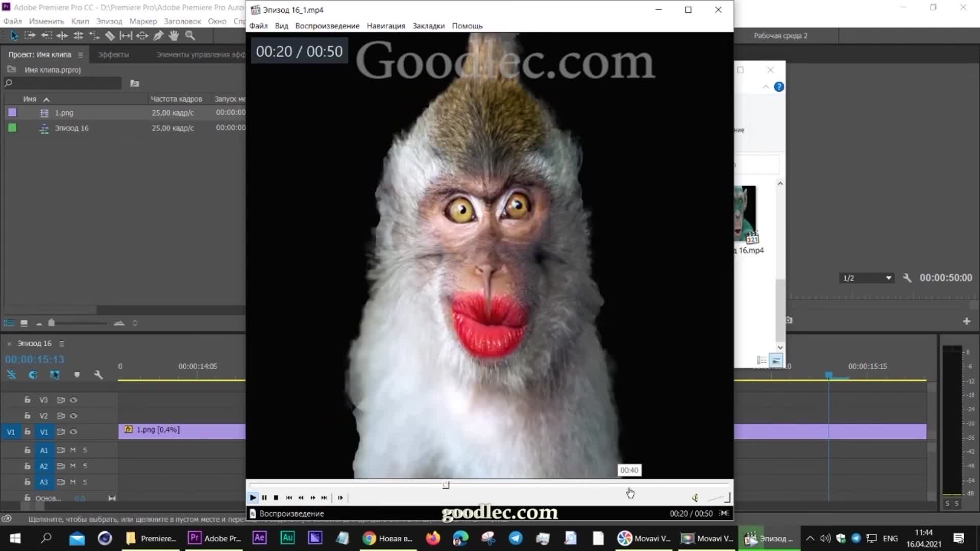Image resolution: width=980 pixels, height=551 pixels.
Task: Select the Rolling Edit tool
Action: pos(78,35)
